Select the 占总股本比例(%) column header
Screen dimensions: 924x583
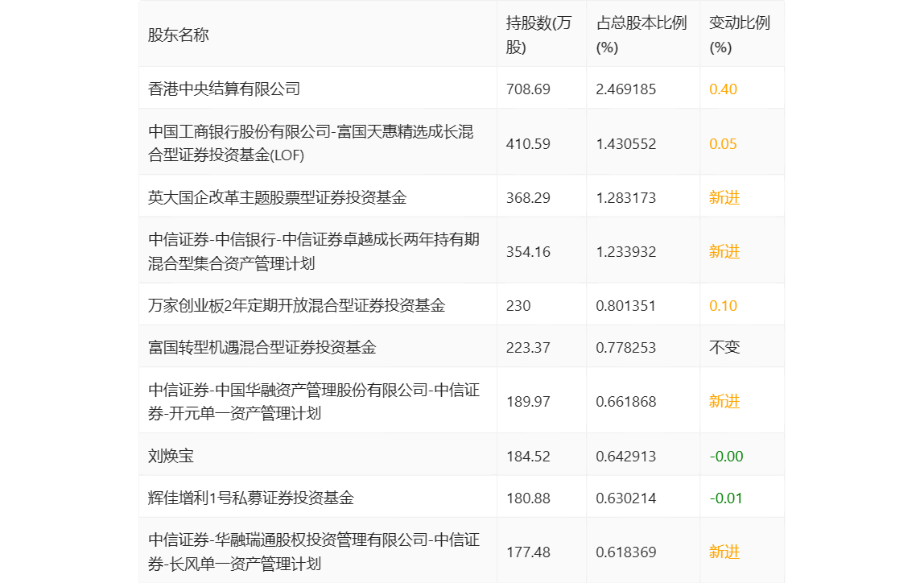pyautogui.click(x=641, y=35)
